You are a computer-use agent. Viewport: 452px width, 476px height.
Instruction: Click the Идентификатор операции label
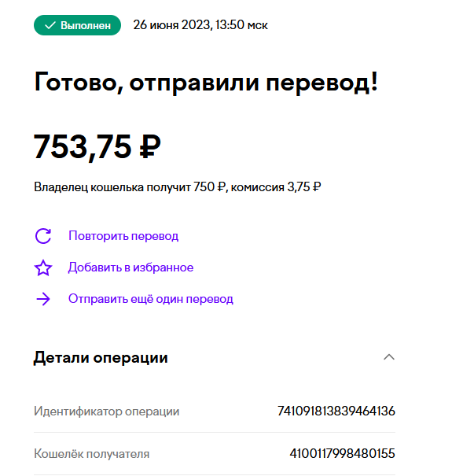tap(106, 411)
